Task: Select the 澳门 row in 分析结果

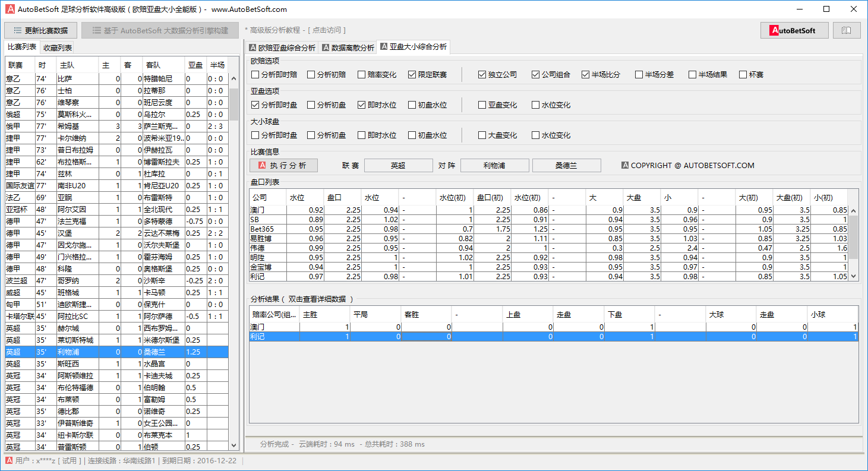Action: click(554, 327)
